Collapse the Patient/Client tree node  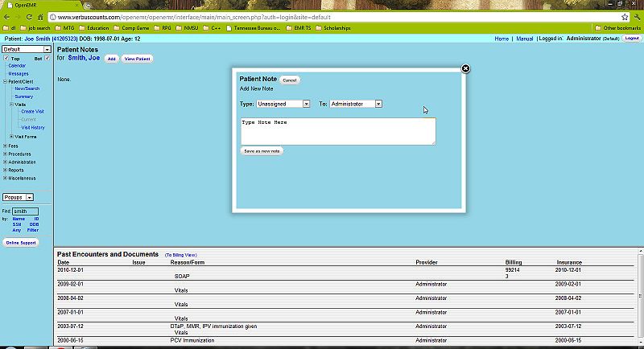coord(5,81)
